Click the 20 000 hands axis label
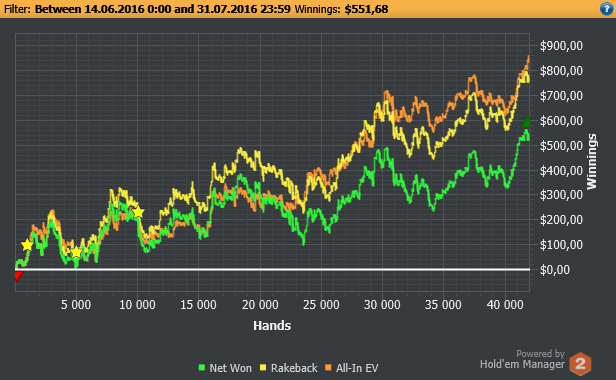This screenshot has height=380, width=616. pyautogui.click(x=260, y=305)
